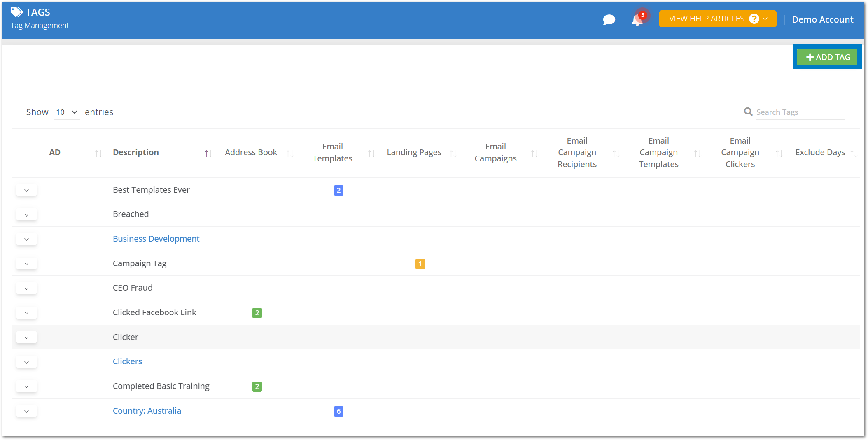Click the Email Templates badge for Country: Australia
This screenshot has width=868, height=440.
click(x=338, y=411)
